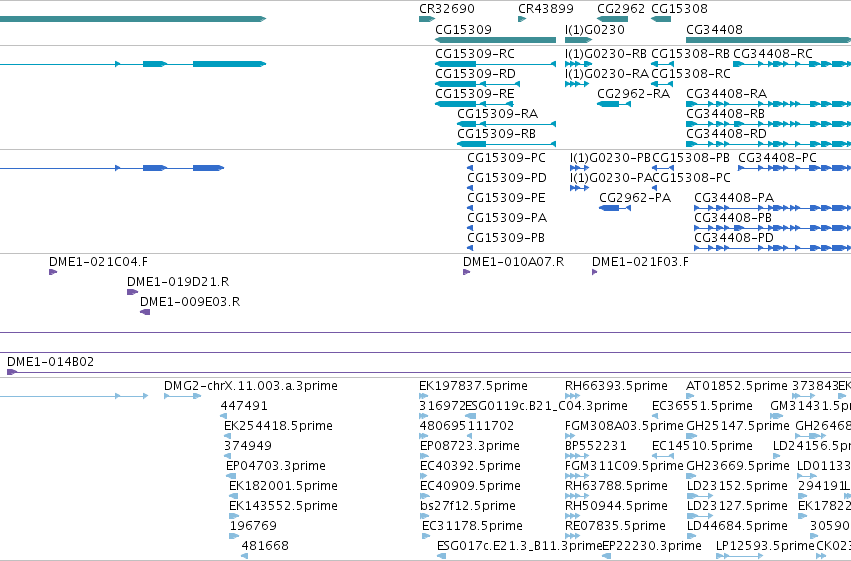This screenshot has width=851, height=561.
Task: Select the DME1-010A07.R feature
Action: point(466,272)
